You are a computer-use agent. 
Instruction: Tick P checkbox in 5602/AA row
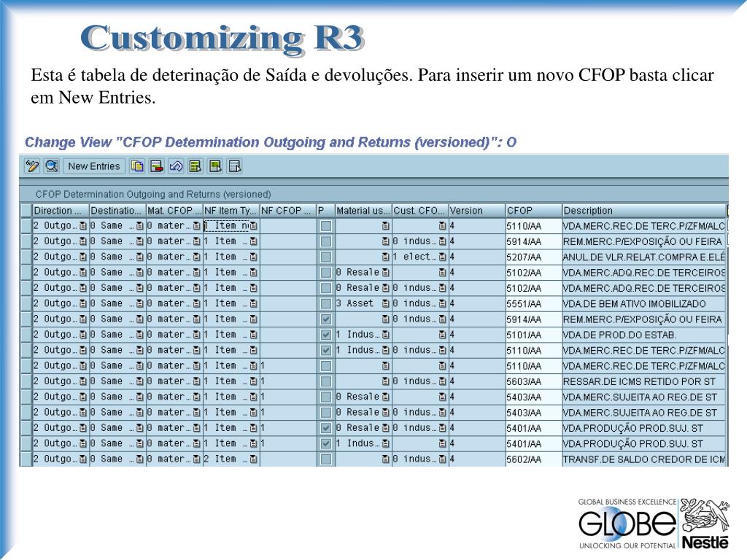tap(326, 459)
